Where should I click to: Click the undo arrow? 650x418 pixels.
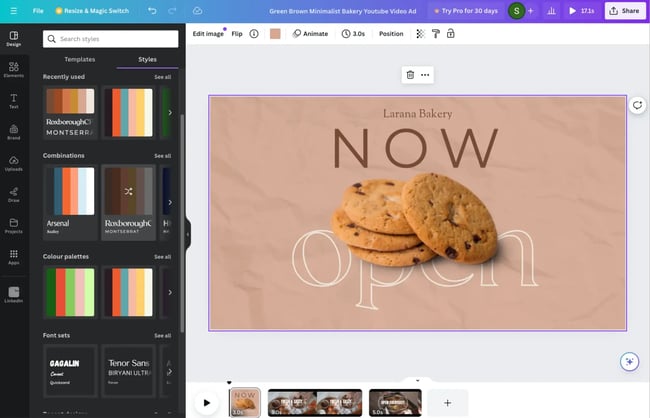pos(152,10)
